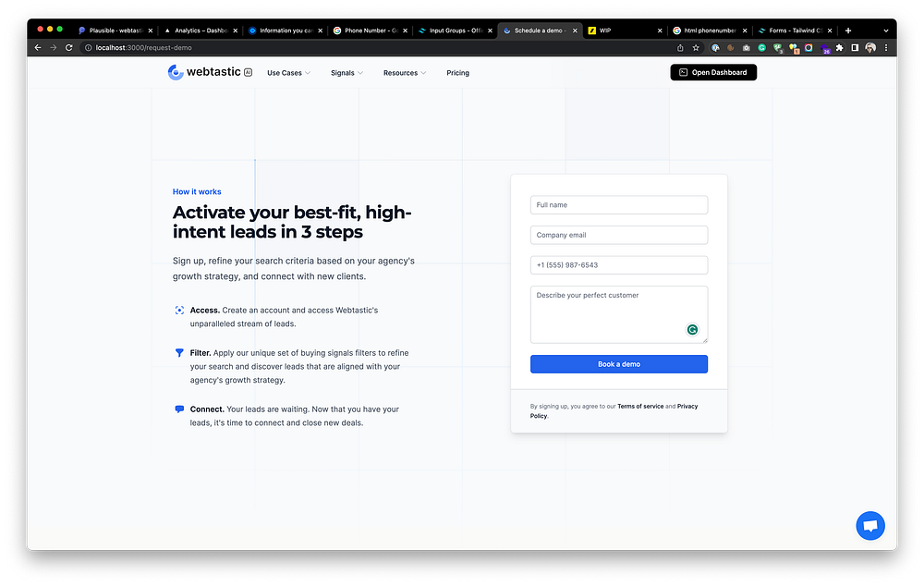Click the Access step icon
The width and height of the screenshot is (924, 586).
pos(179,310)
